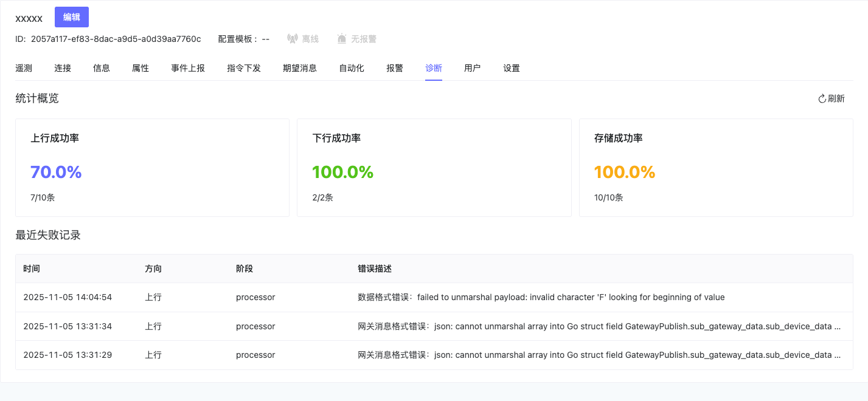The image size is (868, 401).
Task: Click the 无报警 alarm bell icon
Action: tap(341, 38)
